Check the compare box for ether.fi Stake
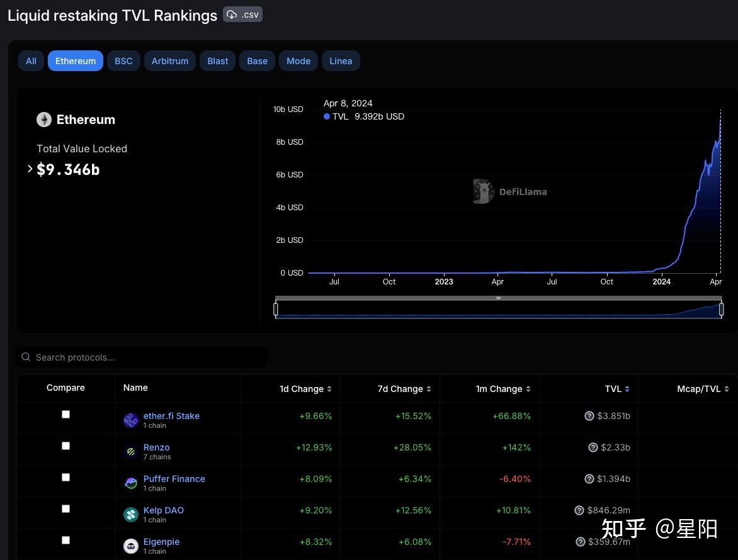Image resolution: width=738 pixels, height=560 pixels. (66, 414)
